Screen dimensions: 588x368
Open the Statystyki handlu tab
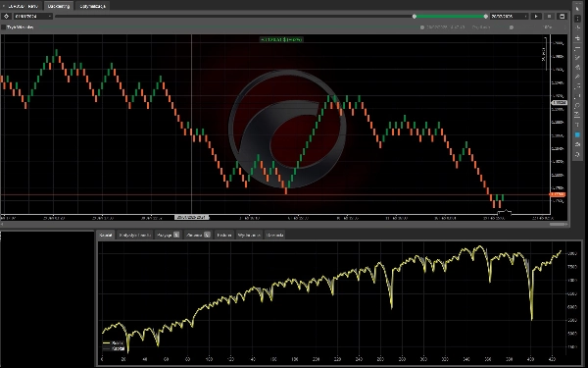(x=134, y=235)
